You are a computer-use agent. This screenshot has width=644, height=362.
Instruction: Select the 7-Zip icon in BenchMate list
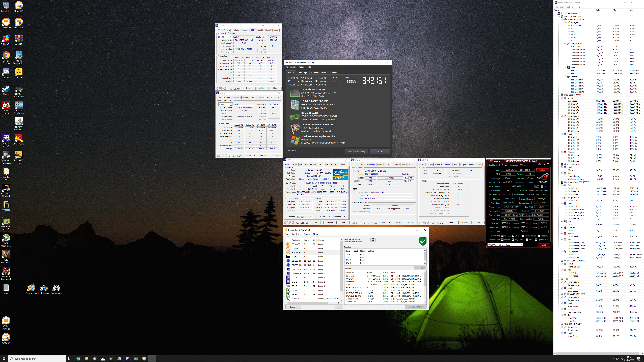pos(288,257)
